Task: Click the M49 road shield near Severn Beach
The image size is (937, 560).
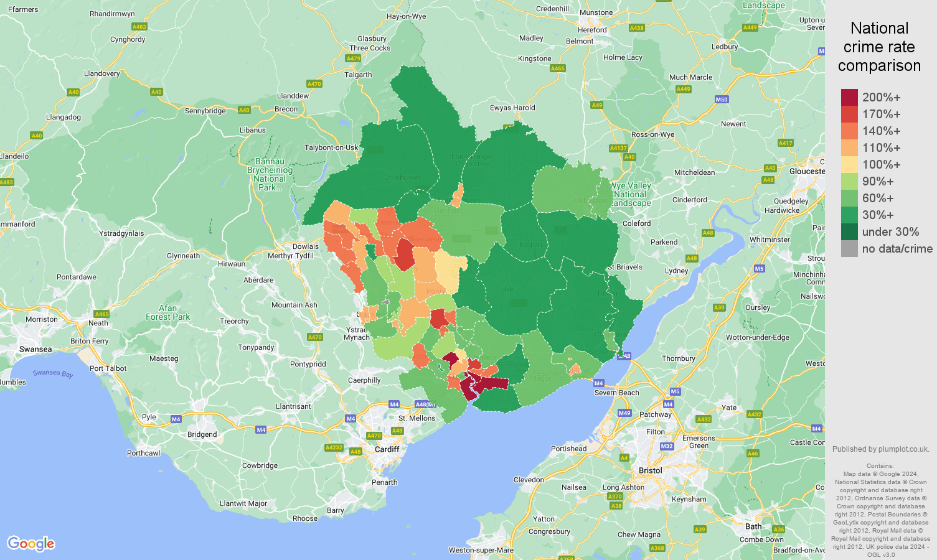Action: point(624,413)
